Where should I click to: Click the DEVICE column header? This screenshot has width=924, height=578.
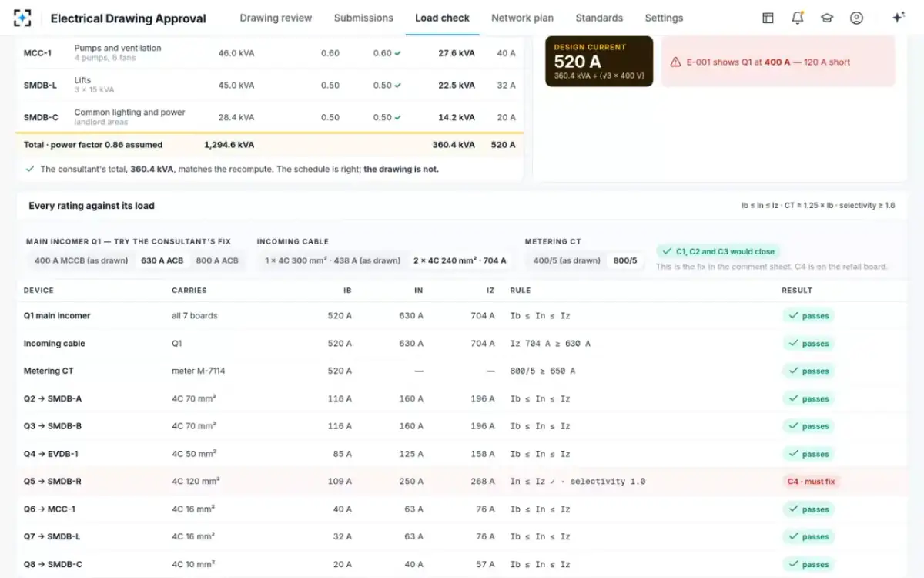coord(38,291)
